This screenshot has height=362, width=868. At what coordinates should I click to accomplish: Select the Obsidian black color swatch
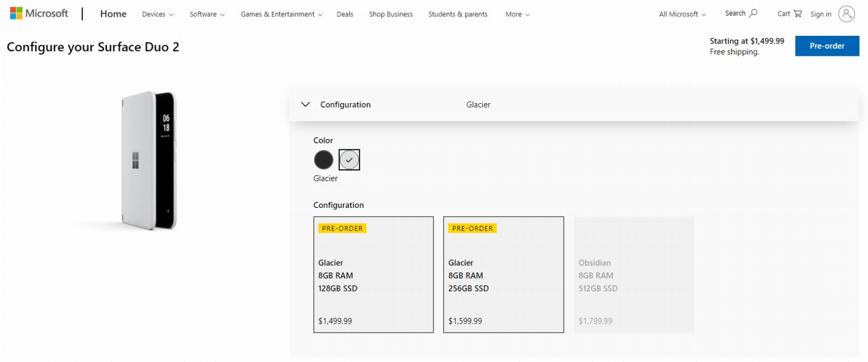(x=324, y=160)
